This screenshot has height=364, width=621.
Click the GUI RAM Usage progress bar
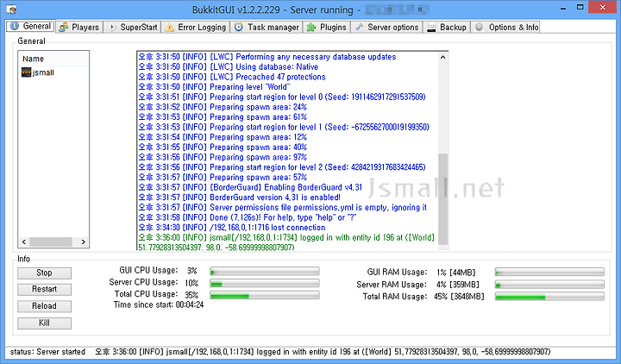[549, 272]
